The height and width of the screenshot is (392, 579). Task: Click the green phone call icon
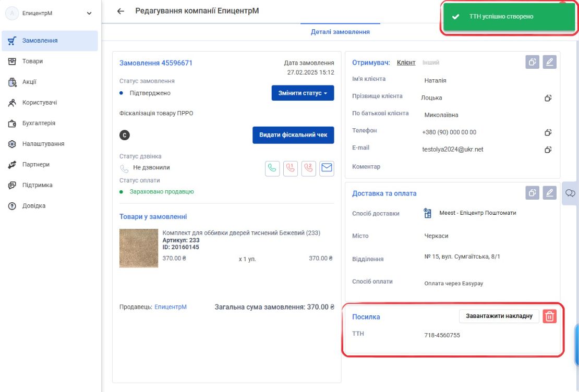[272, 168]
